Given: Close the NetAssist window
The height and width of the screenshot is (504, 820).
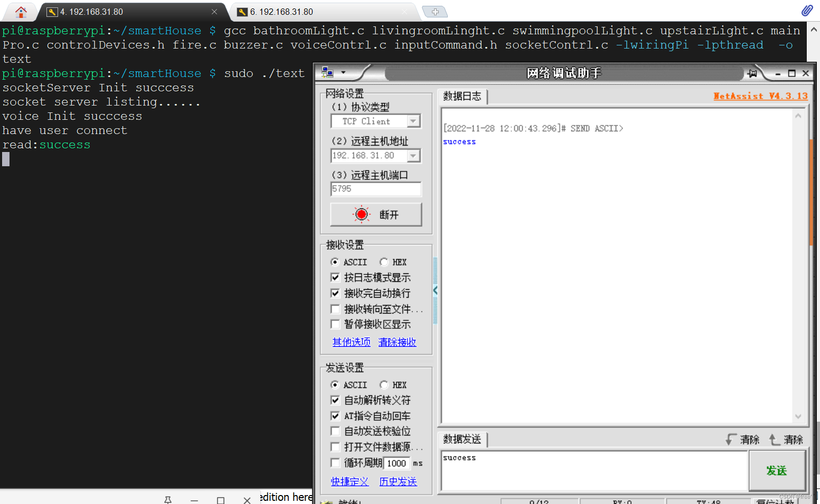Looking at the screenshot, I should pos(806,73).
